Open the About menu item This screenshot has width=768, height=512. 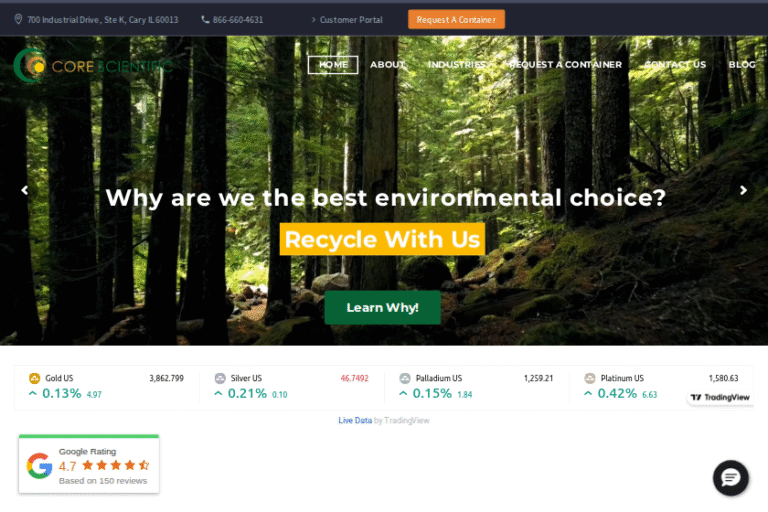pyautogui.click(x=387, y=65)
